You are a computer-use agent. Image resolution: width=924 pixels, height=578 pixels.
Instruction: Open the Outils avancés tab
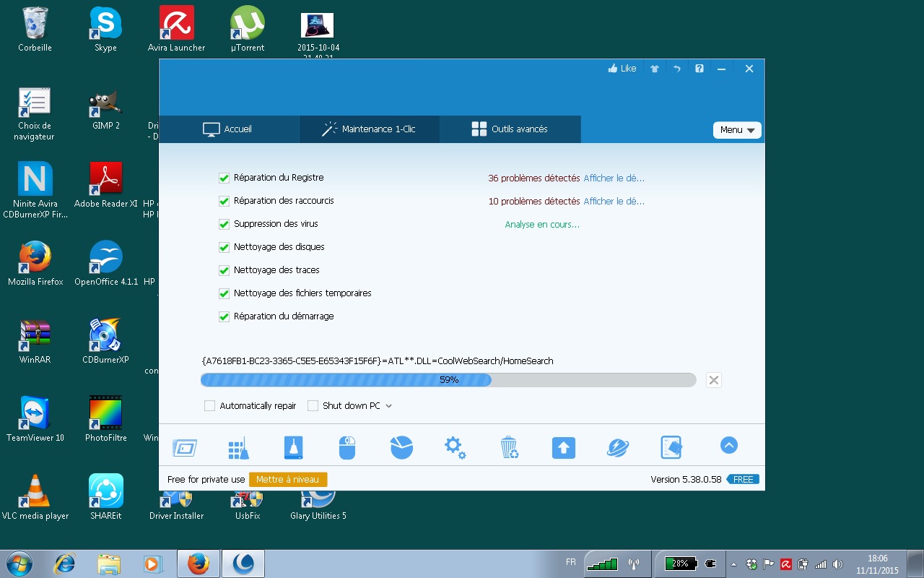click(x=510, y=129)
